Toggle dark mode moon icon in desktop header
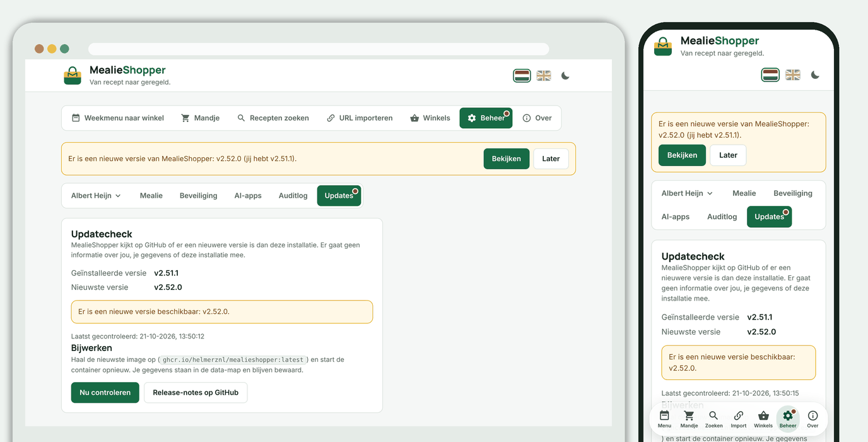Viewport: 868px width, 442px height. 565,76
